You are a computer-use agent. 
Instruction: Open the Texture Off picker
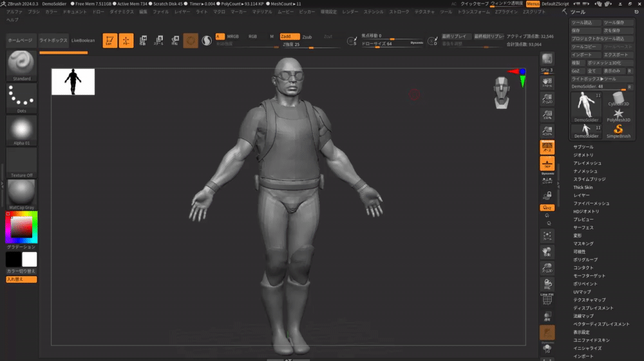pos(21,163)
